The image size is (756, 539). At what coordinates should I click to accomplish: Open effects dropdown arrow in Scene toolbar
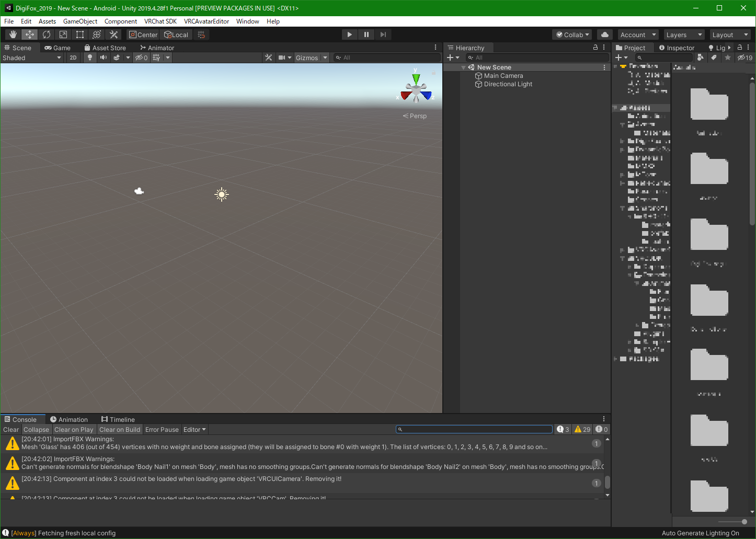coord(128,58)
